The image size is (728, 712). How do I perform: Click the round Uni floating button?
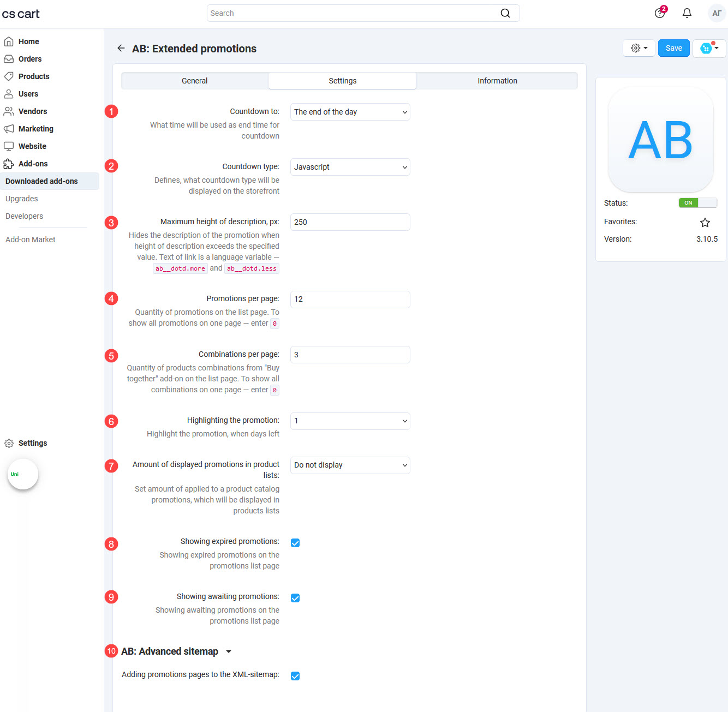23,474
